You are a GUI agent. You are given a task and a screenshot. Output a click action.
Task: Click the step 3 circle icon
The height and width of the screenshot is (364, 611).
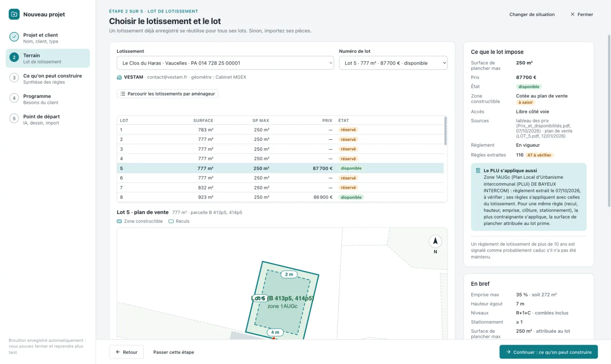pos(14,78)
